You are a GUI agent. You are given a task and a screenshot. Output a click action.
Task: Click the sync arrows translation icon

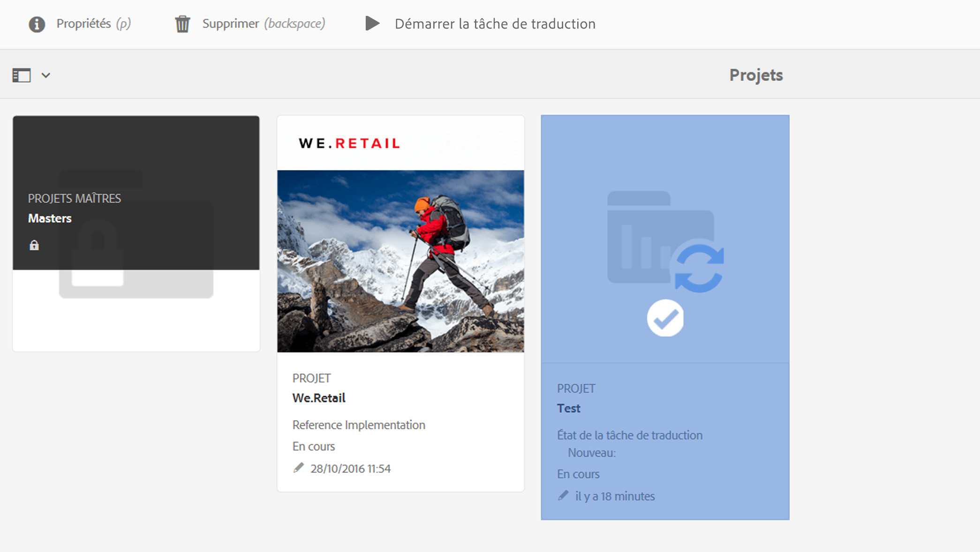click(699, 269)
